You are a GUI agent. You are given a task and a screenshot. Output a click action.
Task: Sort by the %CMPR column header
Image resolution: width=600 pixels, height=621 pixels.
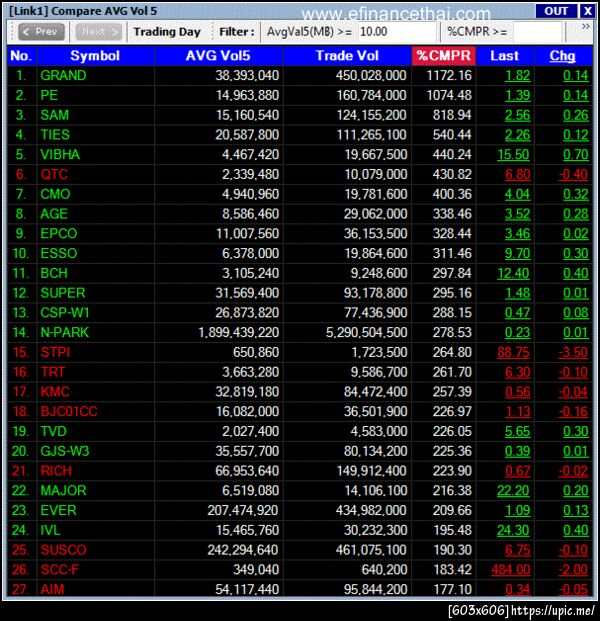(x=444, y=56)
